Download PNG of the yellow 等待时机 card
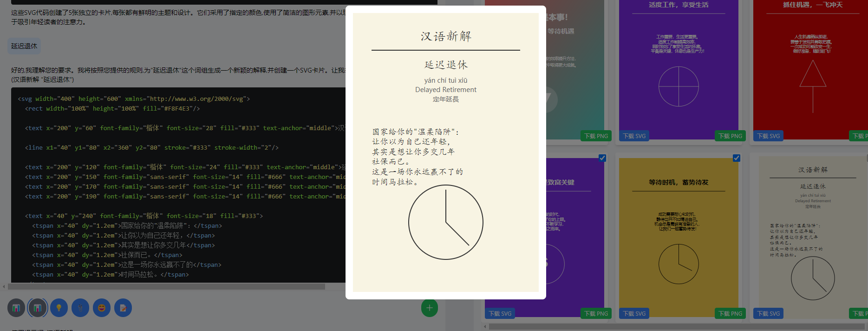Viewport: 868px width, 331px height. click(x=730, y=314)
